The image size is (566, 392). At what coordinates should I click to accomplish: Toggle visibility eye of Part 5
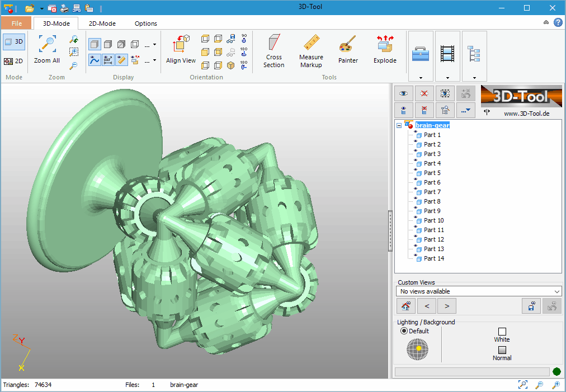click(416, 169)
